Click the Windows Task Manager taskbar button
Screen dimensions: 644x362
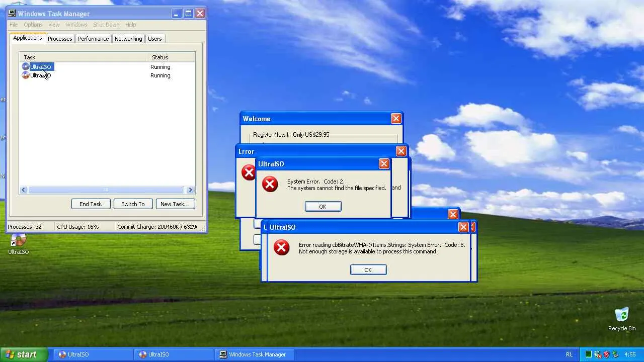point(254,354)
